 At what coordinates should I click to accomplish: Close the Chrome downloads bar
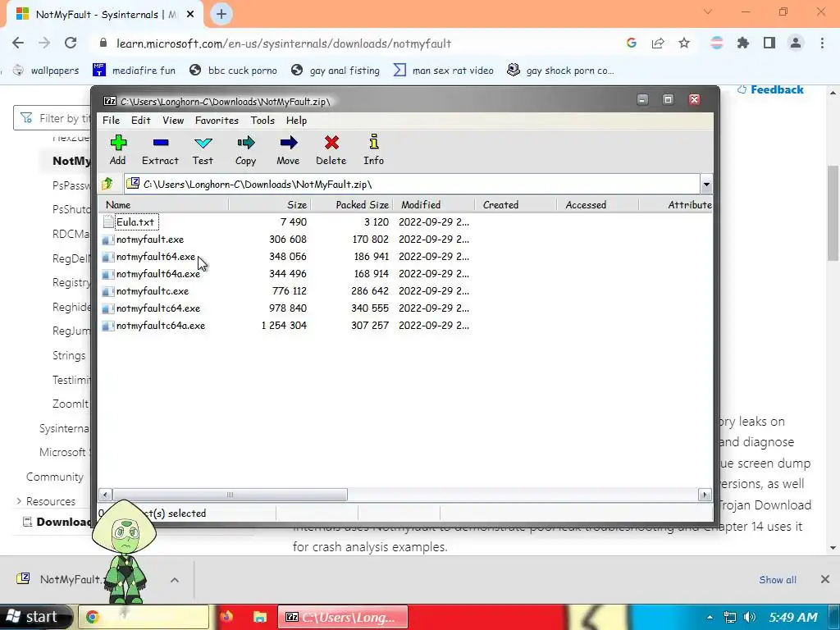click(x=825, y=579)
